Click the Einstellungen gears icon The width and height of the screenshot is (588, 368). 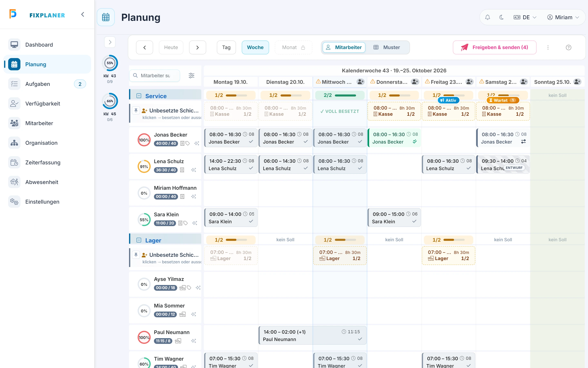[14, 202]
